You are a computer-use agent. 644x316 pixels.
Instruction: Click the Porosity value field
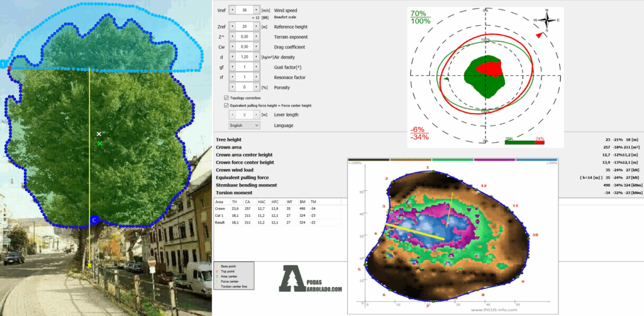click(x=245, y=87)
